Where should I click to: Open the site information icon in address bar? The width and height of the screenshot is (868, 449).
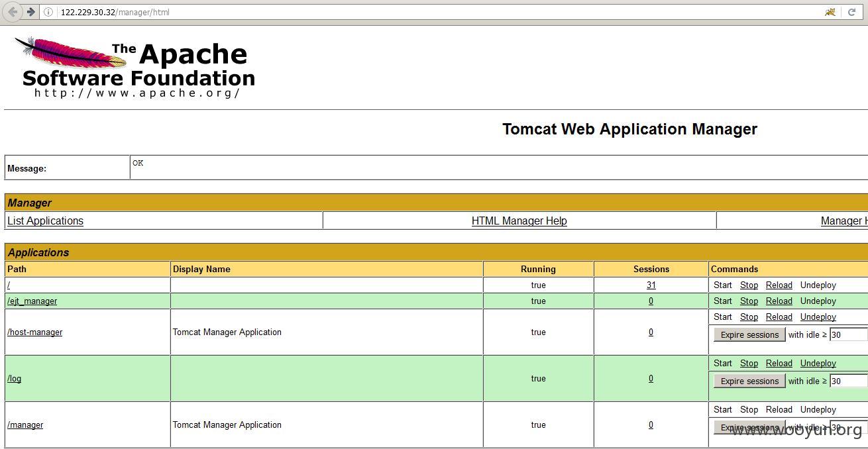point(48,12)
